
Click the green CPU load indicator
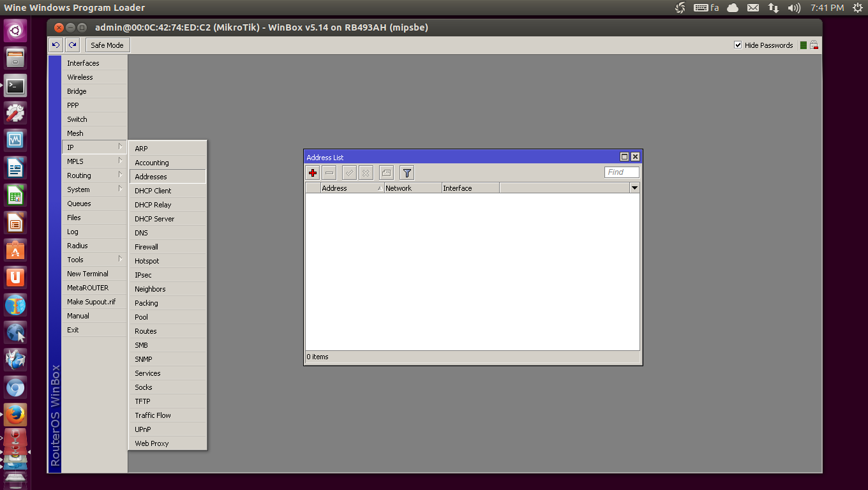point(804,45)
